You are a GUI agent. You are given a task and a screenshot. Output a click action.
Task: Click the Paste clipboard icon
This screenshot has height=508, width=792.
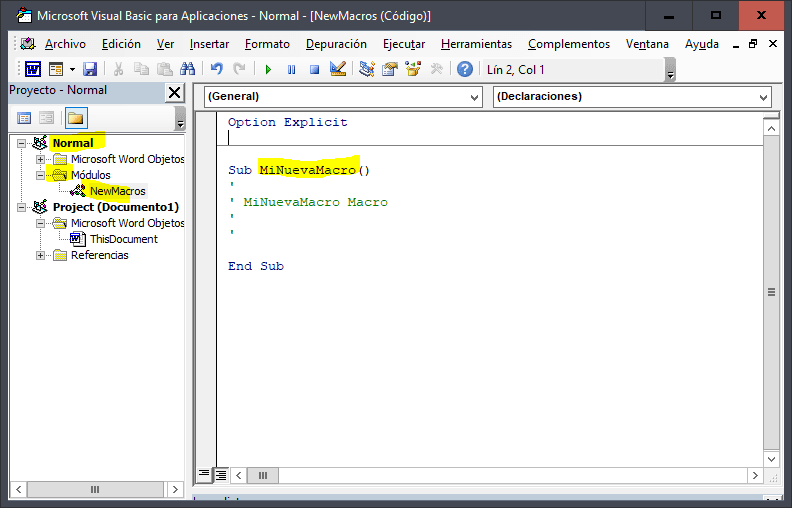(164, 69)
